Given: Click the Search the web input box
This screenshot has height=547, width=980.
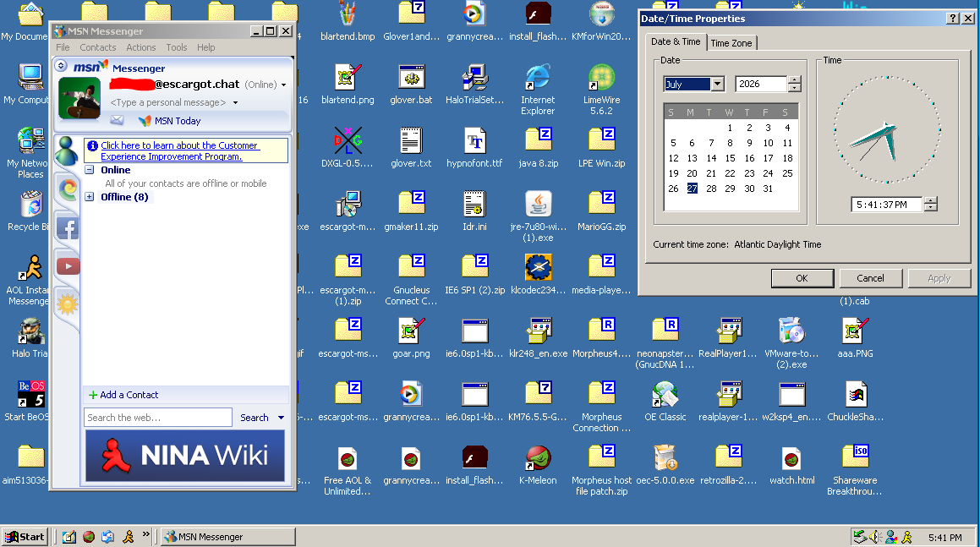Looking at the screenshot, I should pos(158,418).
